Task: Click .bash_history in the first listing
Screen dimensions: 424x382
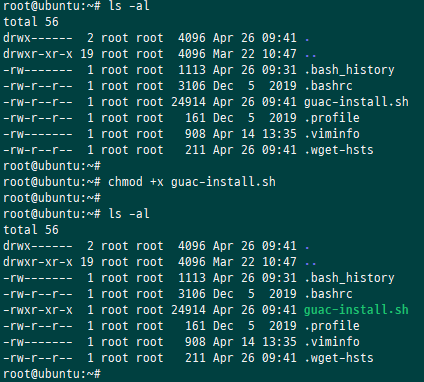Action: (349, 70)
